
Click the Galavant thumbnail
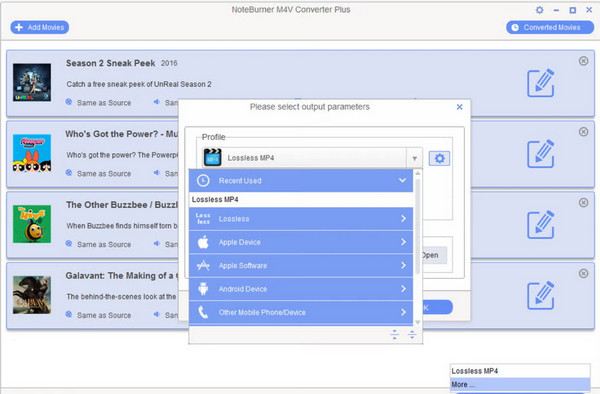[32, 295]
